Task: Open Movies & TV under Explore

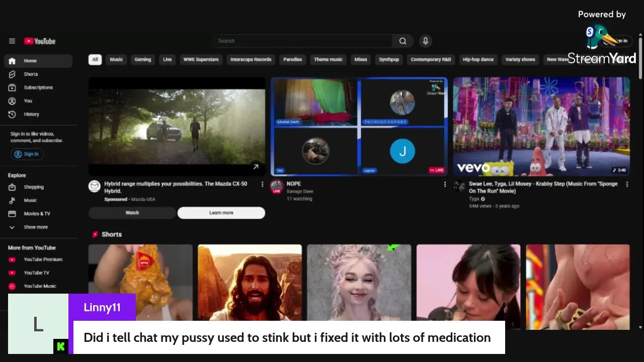Action: pos(38,214)
